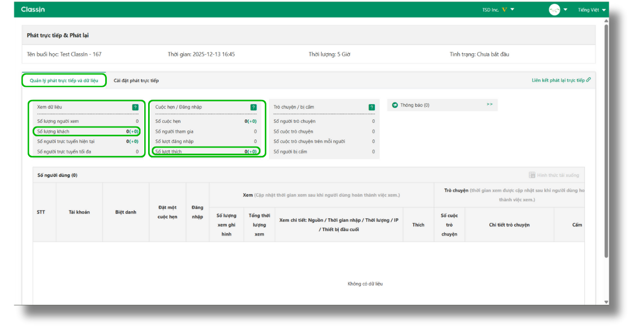Click the Thông báo speaker icon

pyautogui.click(x=395, y=105)
